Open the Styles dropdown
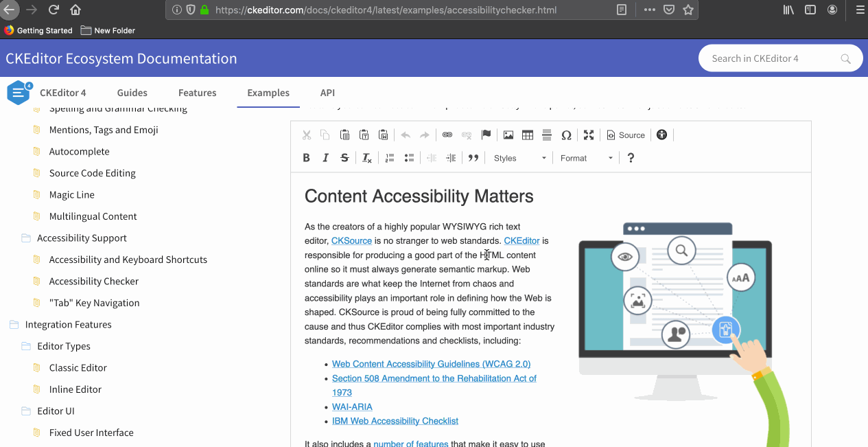This screenshot has width=868, height=447. point(520,157)
